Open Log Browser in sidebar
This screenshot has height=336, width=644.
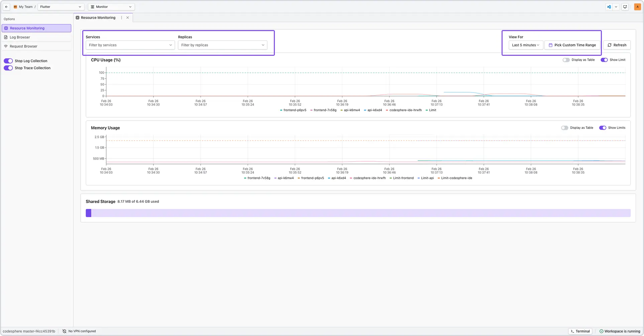[20, 37]
